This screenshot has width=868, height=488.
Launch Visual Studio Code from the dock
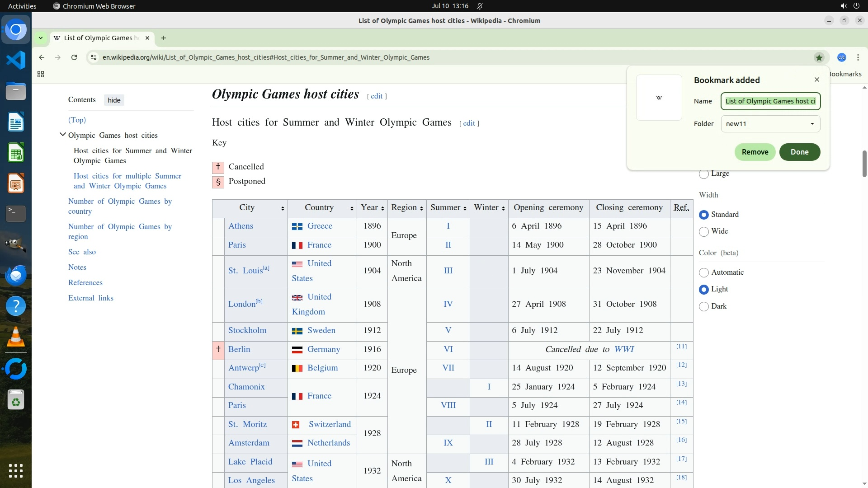(16, 60)
